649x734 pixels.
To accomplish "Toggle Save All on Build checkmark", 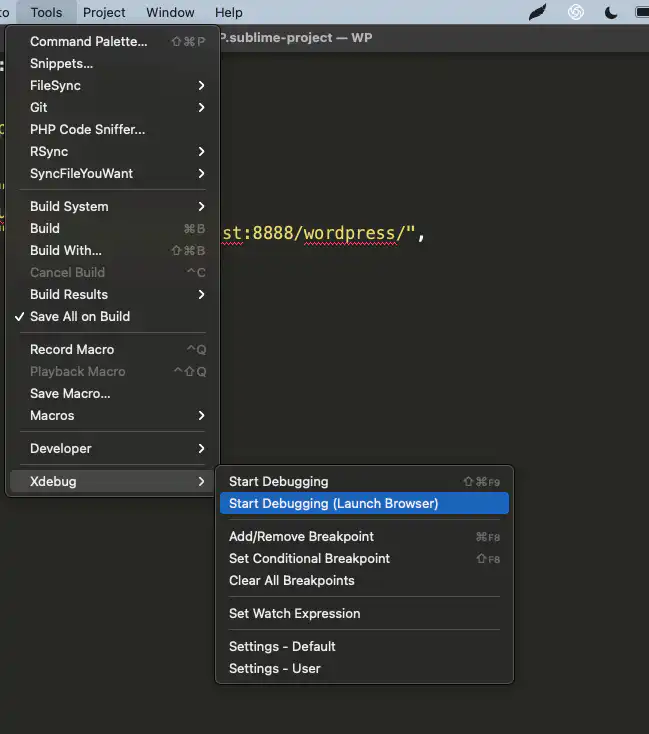I will (x=80, y=316).
